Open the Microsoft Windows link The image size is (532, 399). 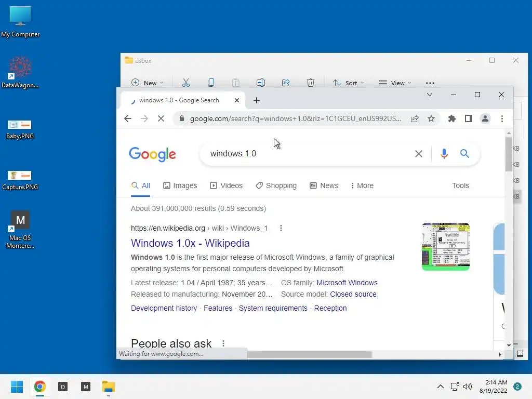pos(347,283)
